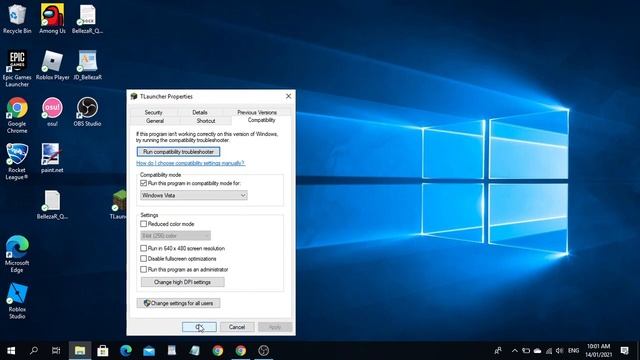Click the clock and date in taskbar
The image size is (640, 360).
coord(598,351)
